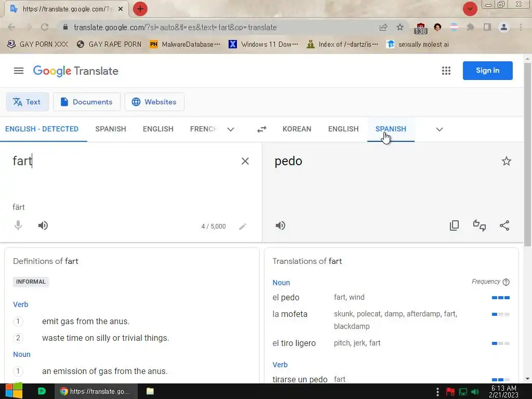Screen dimensions: 532x399
Task: Open tab search dropdown button
Action: 470,9
